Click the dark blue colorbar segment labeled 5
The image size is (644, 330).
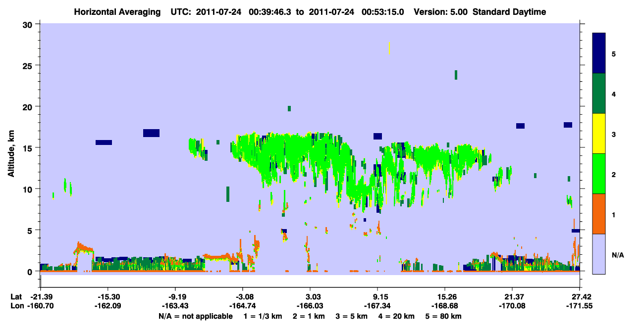tap(599, 53)
